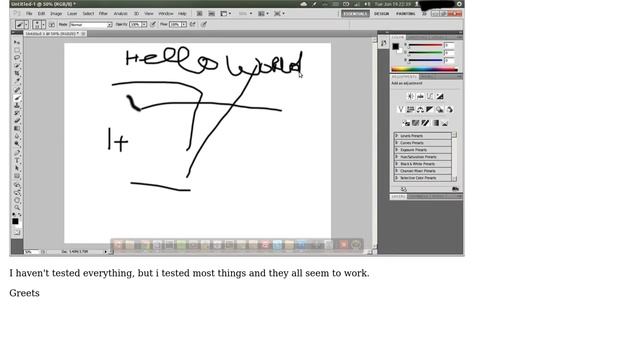Screen dimensions: 640x360
Task: Toggle the Brush panel button
Action: click(52, 24)
